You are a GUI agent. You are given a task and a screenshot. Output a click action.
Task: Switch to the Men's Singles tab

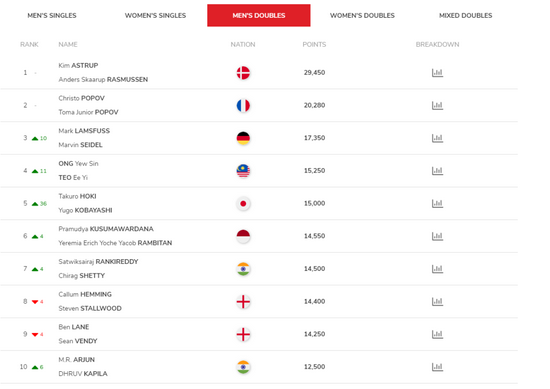pos(52,15)
